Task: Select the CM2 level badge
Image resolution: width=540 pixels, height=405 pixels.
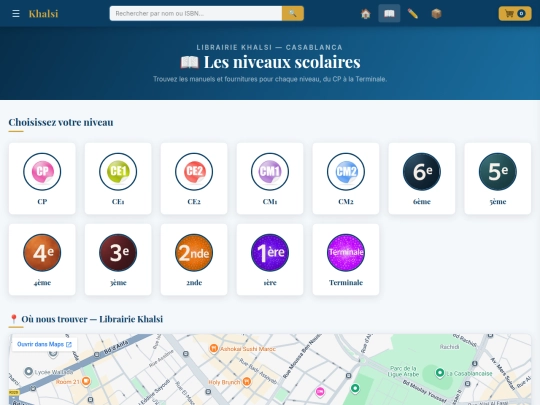Action: 346,172
